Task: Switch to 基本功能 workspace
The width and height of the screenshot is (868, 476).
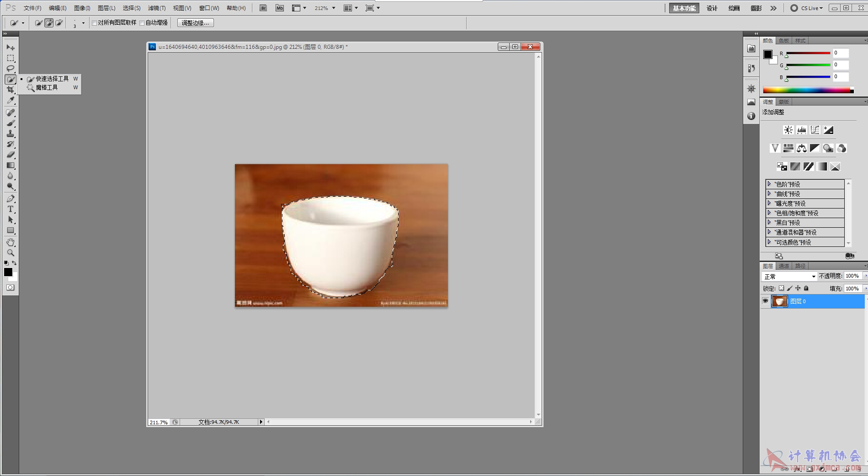Action: pos(684,8)
